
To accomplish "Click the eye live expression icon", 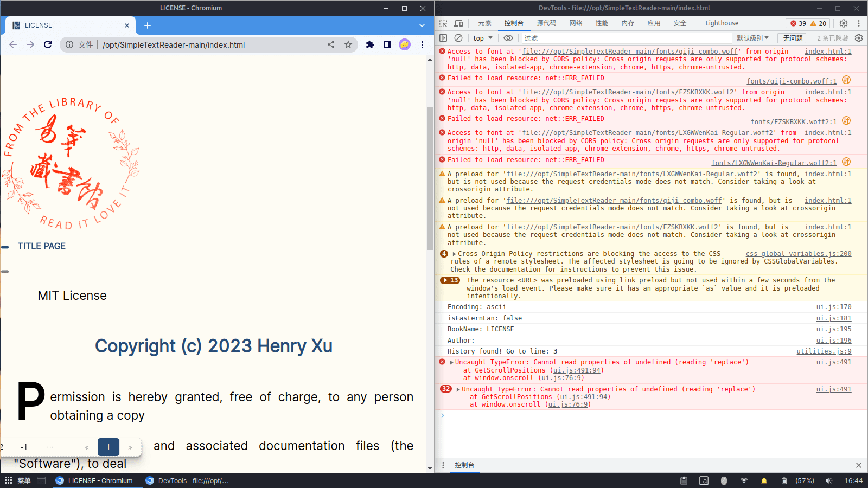I will click(508, 38).
